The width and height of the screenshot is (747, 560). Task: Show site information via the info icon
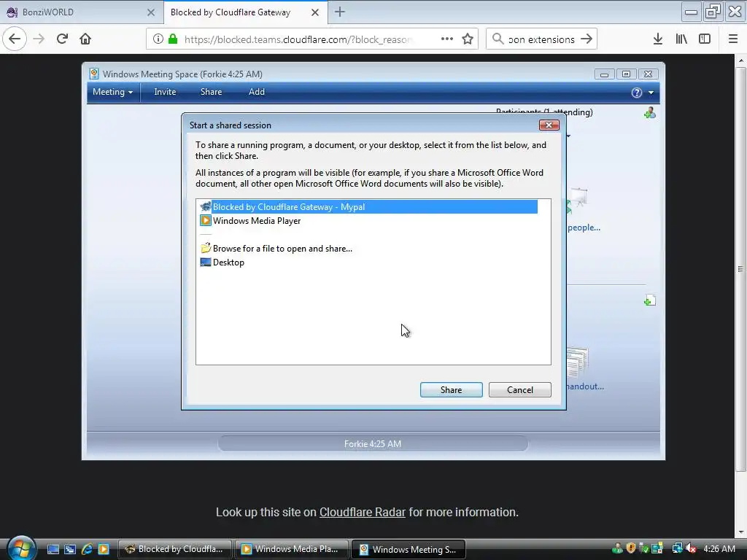click(x=158, y=39)
